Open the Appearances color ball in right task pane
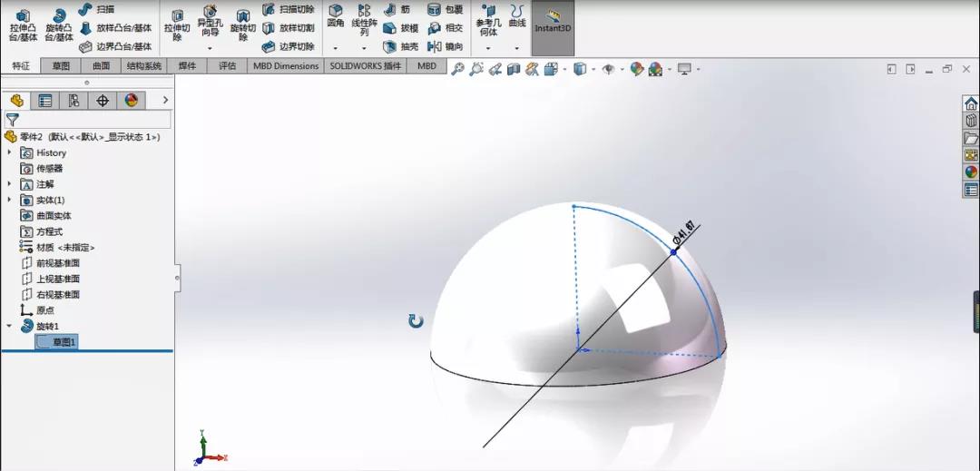 pyautogui.click(x=971, y=172)
